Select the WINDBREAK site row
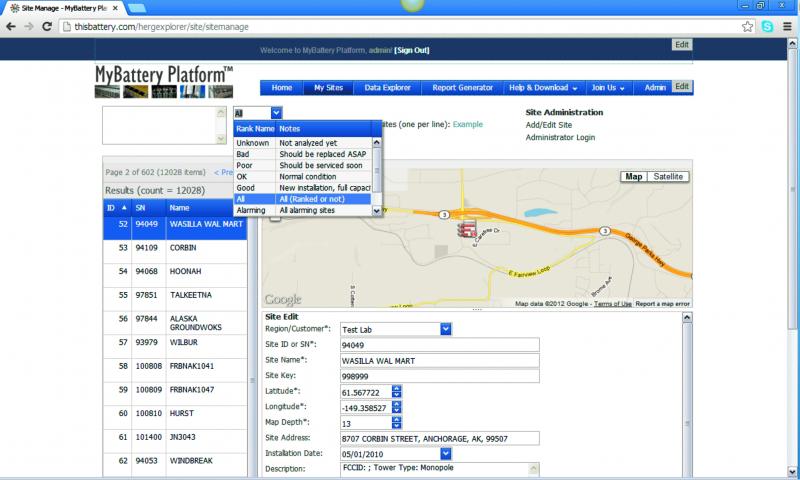The height and width of the screenshot is (480, 800). [175, 464]
